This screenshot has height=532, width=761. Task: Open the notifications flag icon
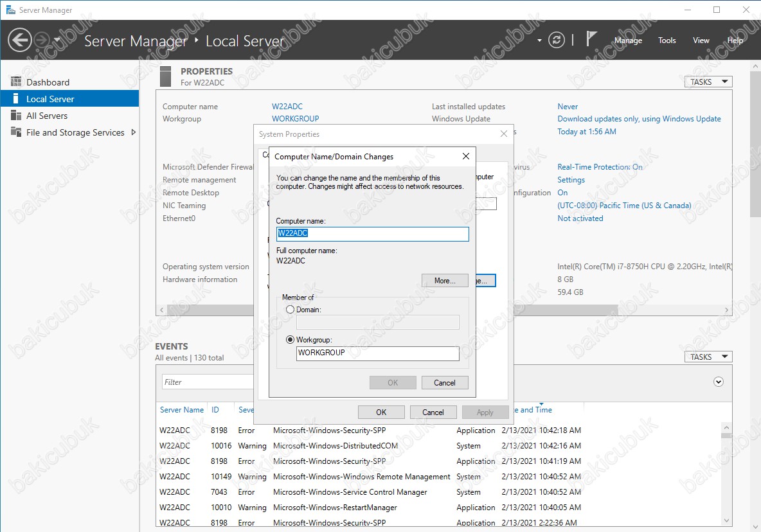pos(591,39)
